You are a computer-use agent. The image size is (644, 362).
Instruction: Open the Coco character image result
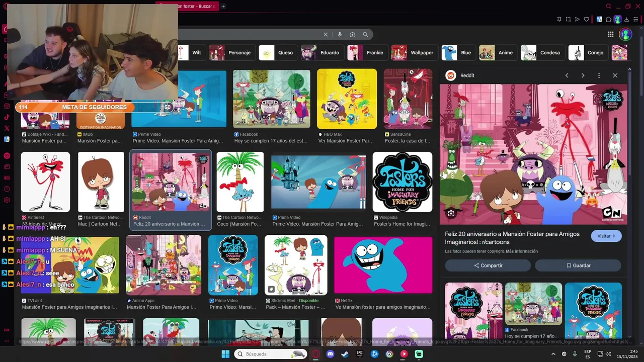point(240,182)
